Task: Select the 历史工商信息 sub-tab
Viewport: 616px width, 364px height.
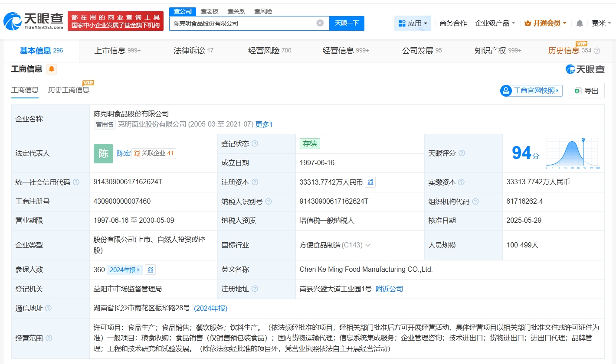Action: 69,90
